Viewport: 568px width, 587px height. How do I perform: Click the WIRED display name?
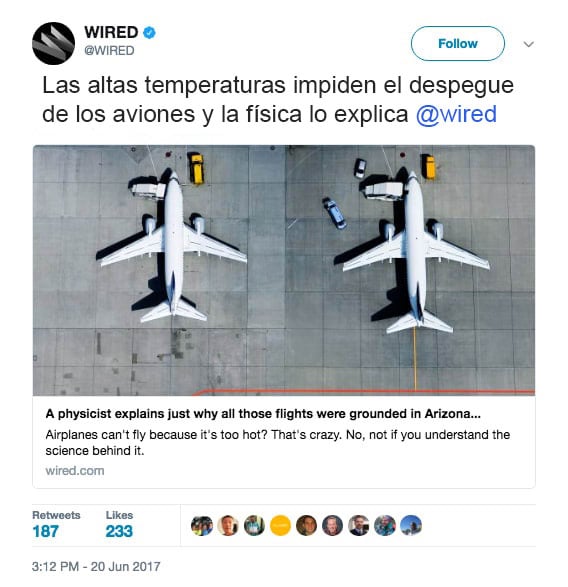pos(111,32)
